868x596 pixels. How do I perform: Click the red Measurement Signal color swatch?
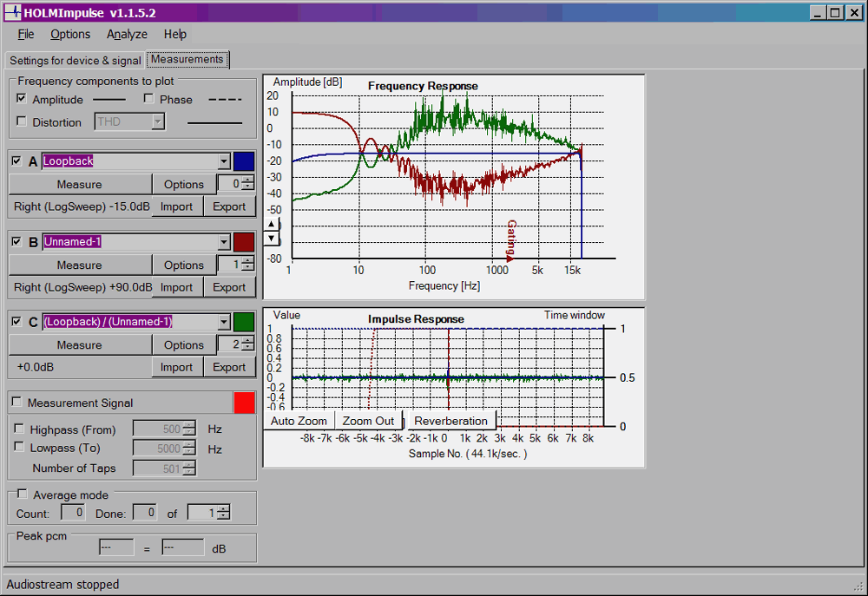(244, 403)
